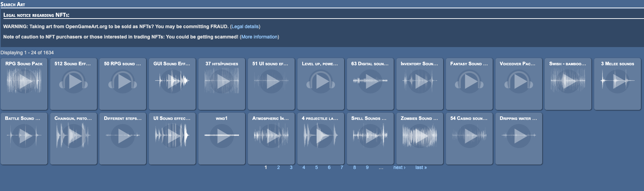Open the GUI Sound Eff... title
This screenshot has height=191, width=644.
point(172,64)
